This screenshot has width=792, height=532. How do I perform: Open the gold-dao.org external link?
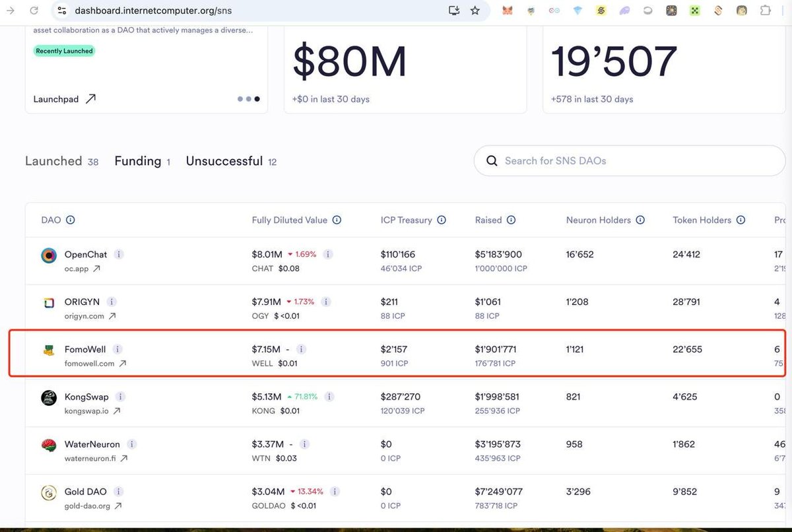click(x=94, y=506)
